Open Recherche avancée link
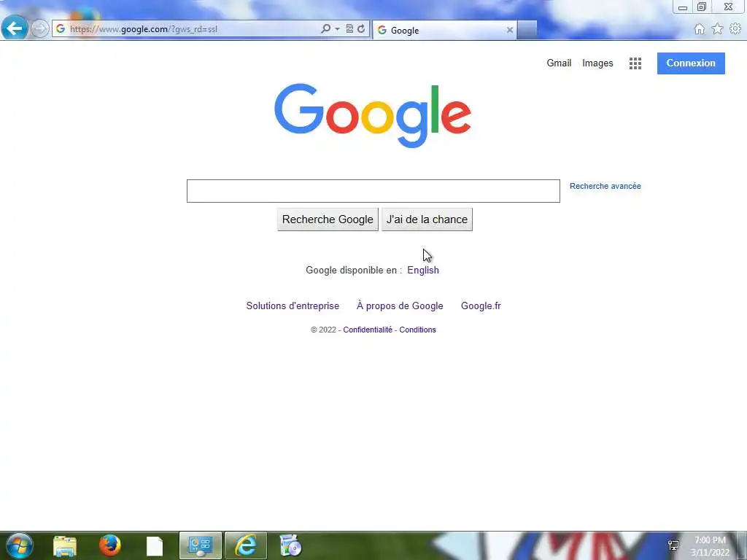 point(605,186)
